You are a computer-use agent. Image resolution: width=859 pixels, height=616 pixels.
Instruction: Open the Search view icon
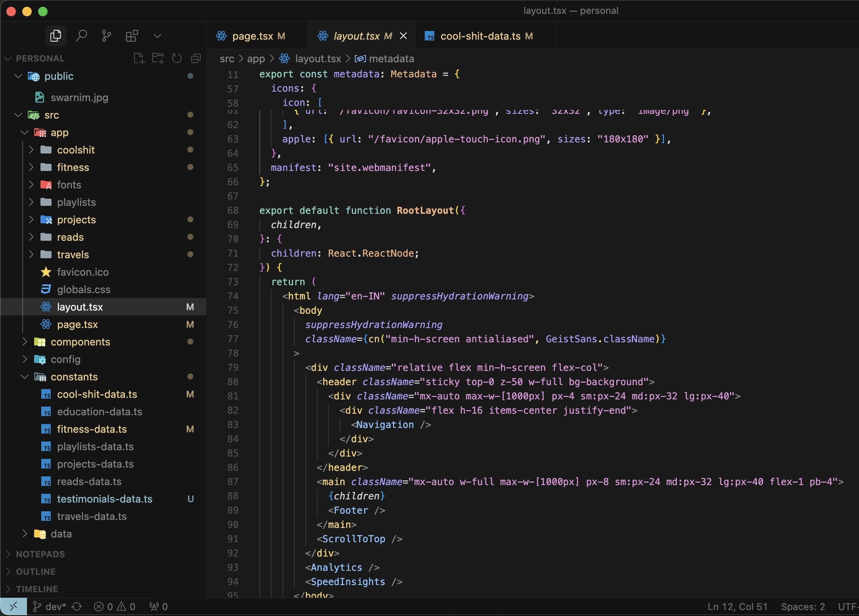click(x=81, y=36)
